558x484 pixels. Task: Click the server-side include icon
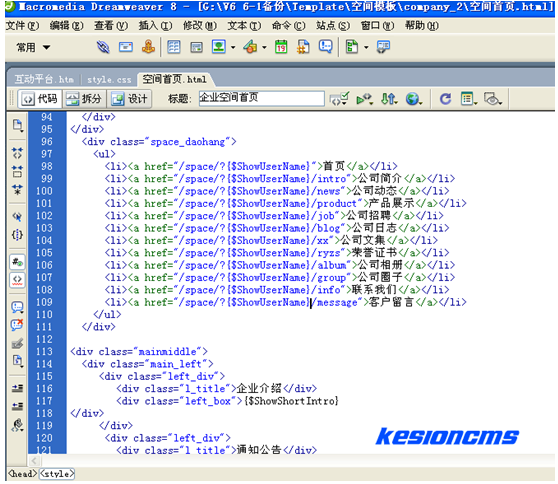(303, 47)
